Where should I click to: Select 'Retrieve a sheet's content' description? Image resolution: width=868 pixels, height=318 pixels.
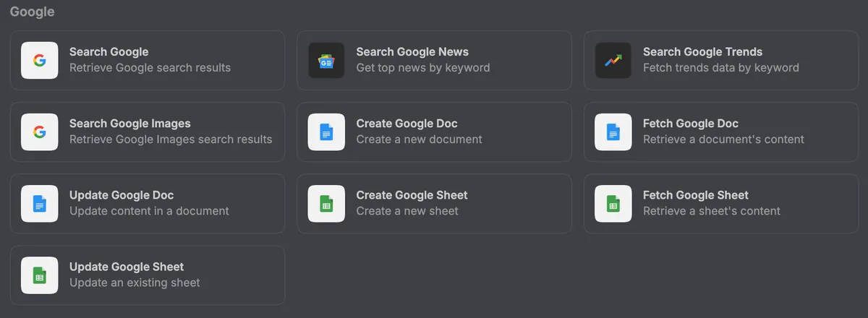(x=711, y=211)
